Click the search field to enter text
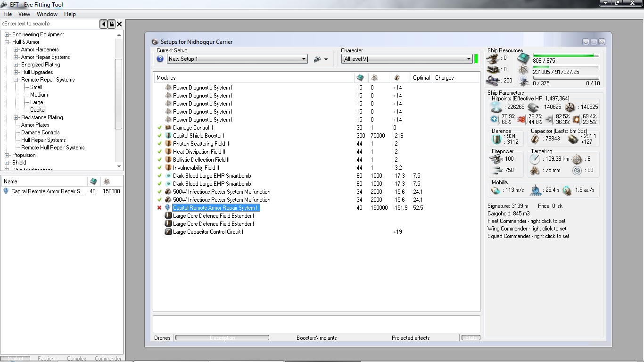This screenshot has width=644, height=362. pos(50,24)
